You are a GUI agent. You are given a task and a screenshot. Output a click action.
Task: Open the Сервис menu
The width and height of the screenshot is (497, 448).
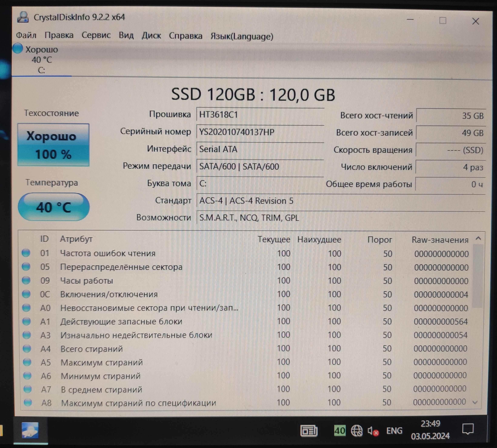click(x=96, y=35)
